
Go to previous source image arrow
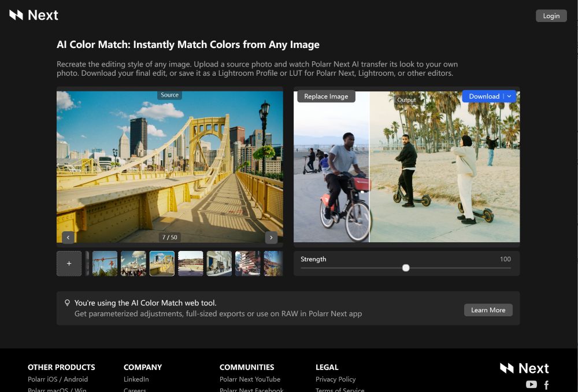click(68, 238)
